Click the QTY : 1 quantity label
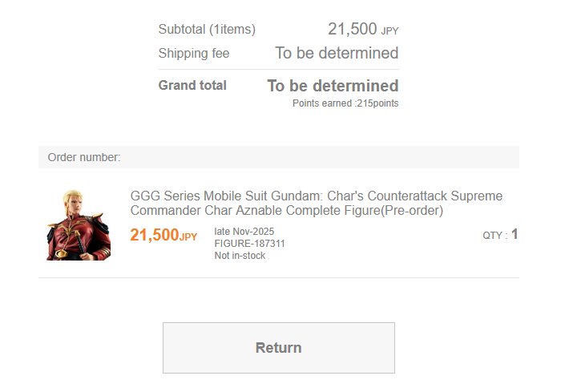This screenshot has height=392, width=561. coord(500,235)
